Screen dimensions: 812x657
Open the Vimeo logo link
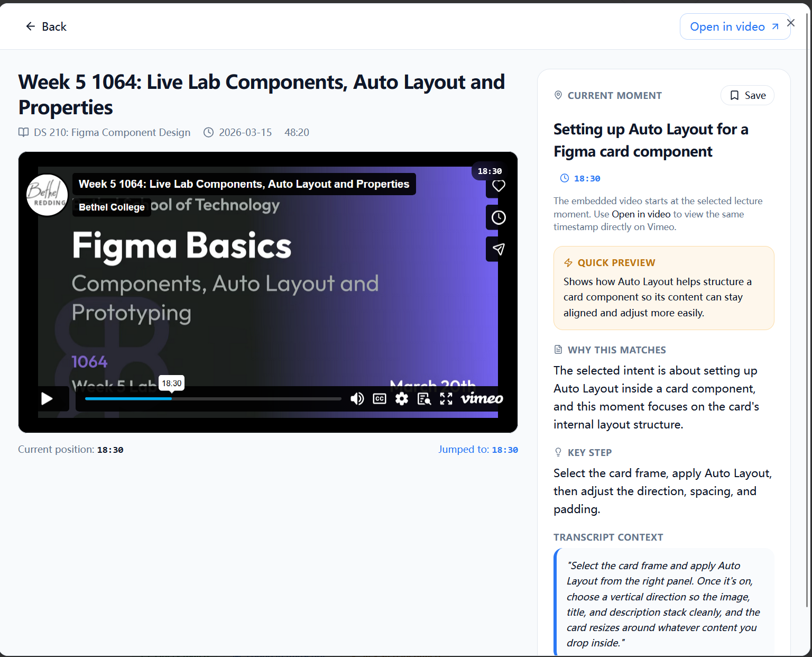click(x=482, y=398)
